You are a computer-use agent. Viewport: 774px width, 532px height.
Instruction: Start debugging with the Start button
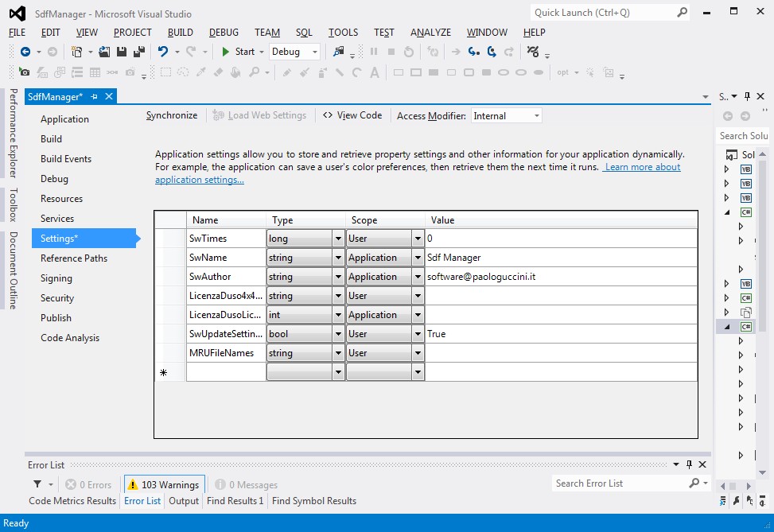238,52
